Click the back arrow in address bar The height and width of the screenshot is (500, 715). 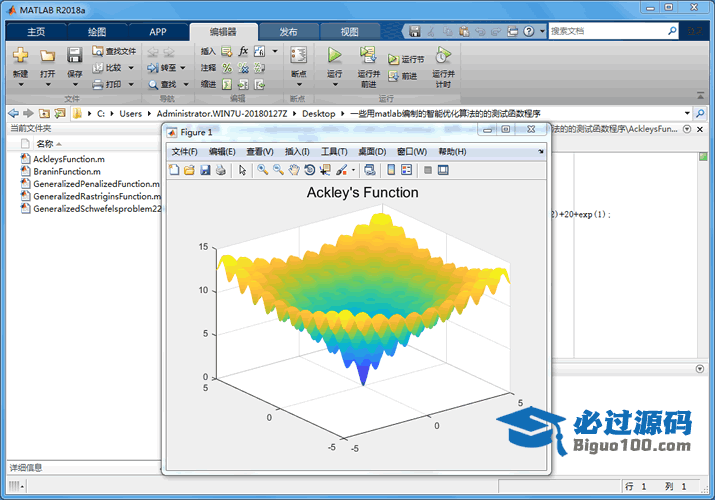coord(14,113)
